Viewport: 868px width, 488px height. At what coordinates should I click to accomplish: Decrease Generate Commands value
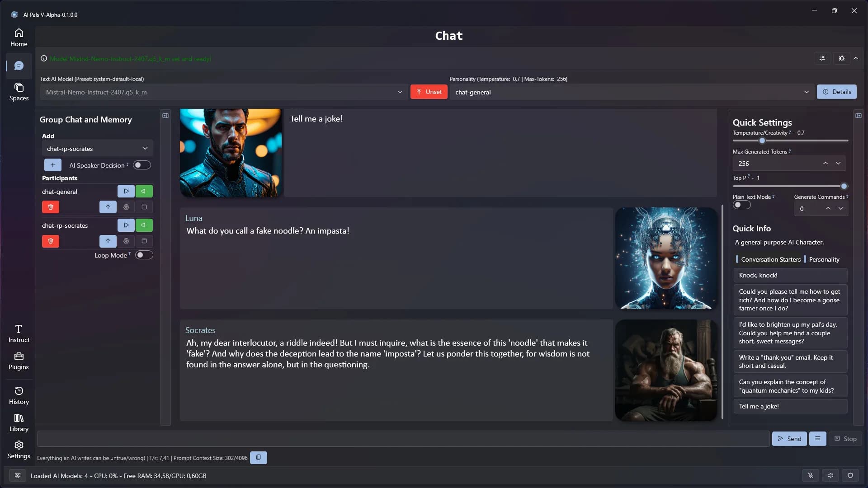(841, 208)
